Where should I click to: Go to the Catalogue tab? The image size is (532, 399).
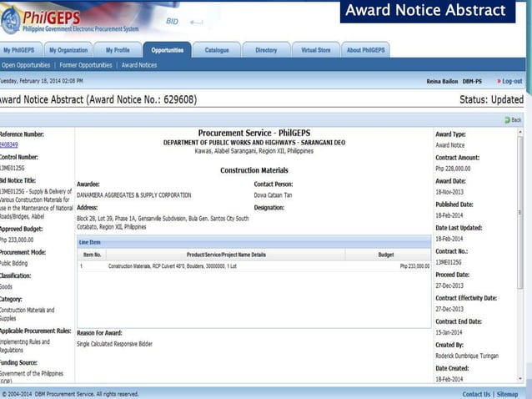[x=217, y=50]
